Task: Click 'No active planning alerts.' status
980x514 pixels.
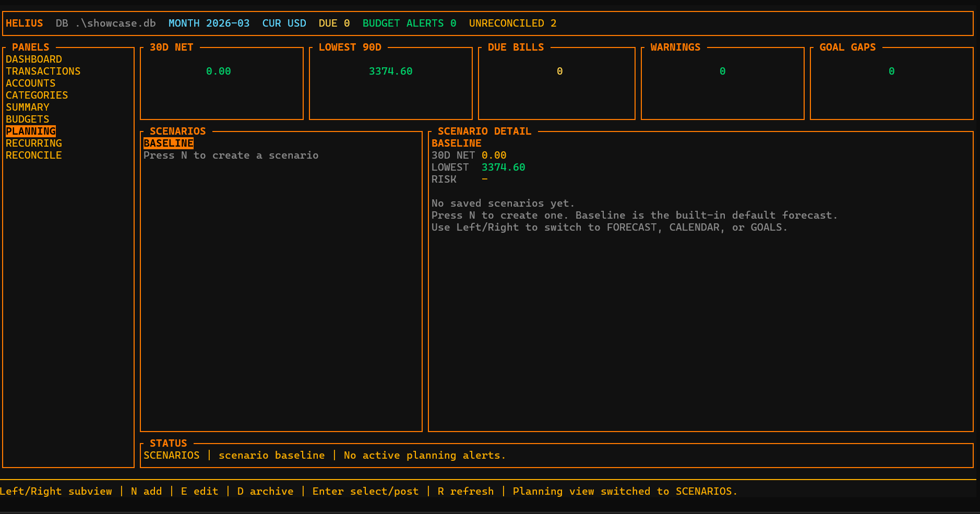Action: pos(425,456)
